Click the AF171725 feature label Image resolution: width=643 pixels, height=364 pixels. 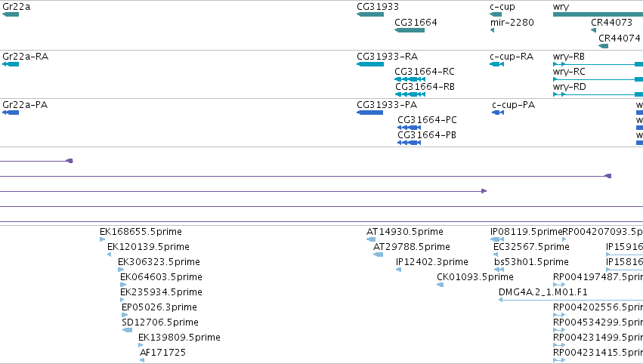(x=162, y=353)
